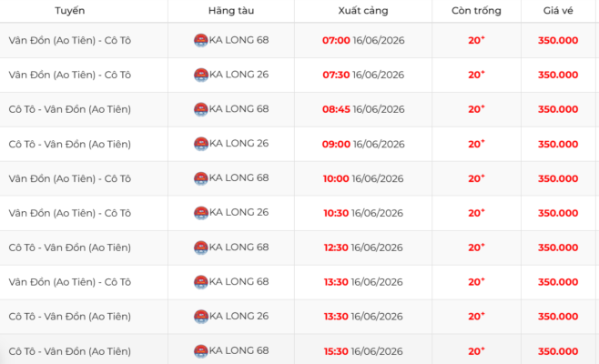
Task: Click the 350.000 price in 08:45 row
Action: coord(558,109)
